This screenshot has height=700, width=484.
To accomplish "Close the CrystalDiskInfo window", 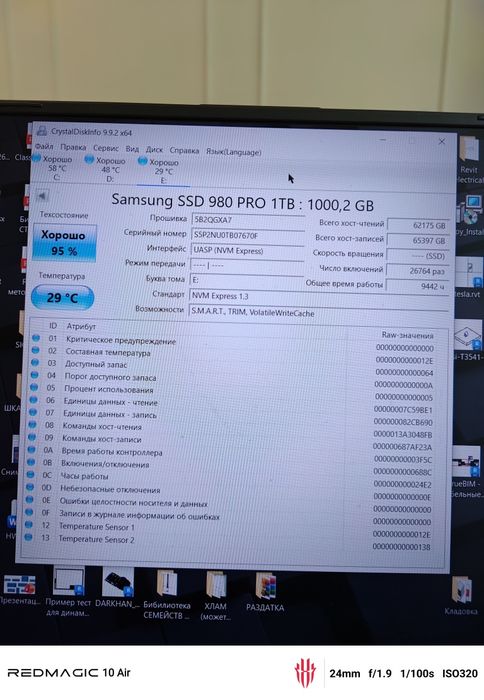I will click(x=442, y=142).
